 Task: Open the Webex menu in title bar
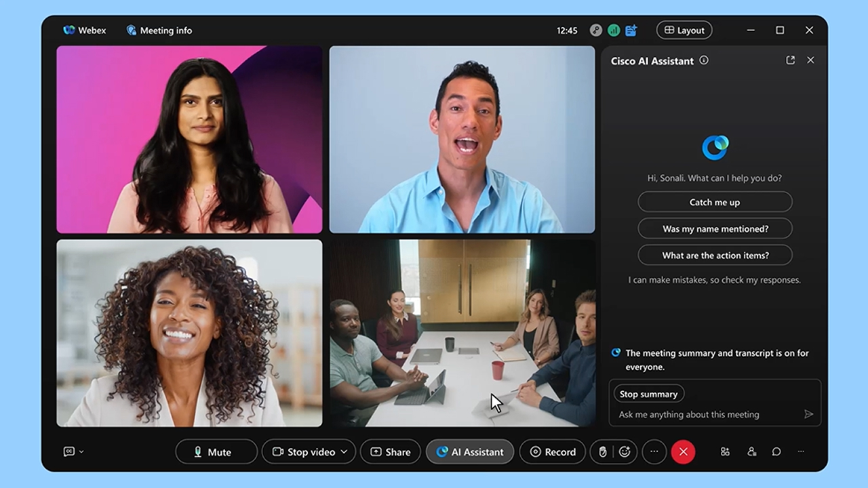tap(85, 30)
